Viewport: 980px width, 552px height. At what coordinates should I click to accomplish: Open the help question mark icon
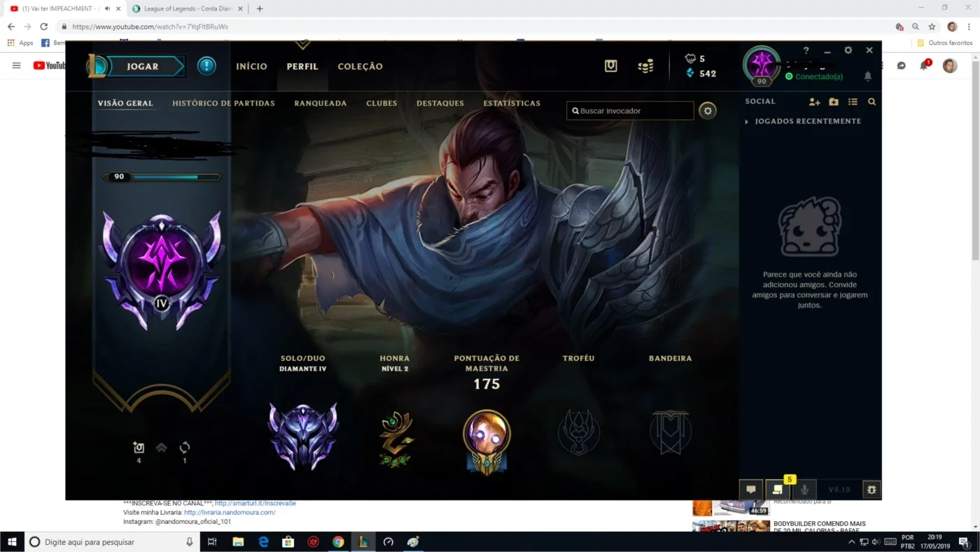point(806,50)
